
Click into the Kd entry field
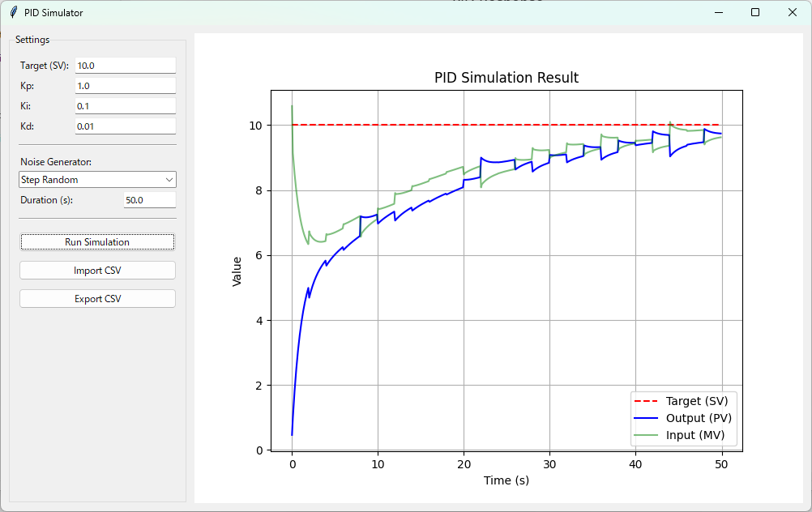[x=125, y=126]
